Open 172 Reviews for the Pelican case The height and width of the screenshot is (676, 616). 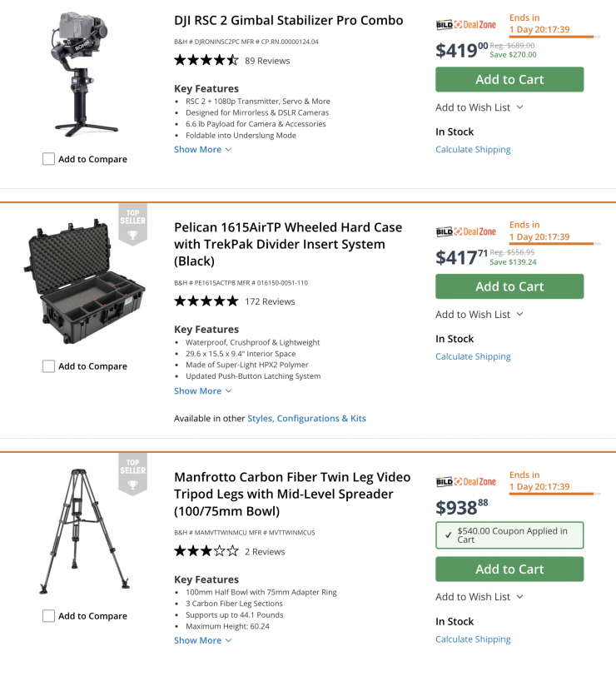270,301
